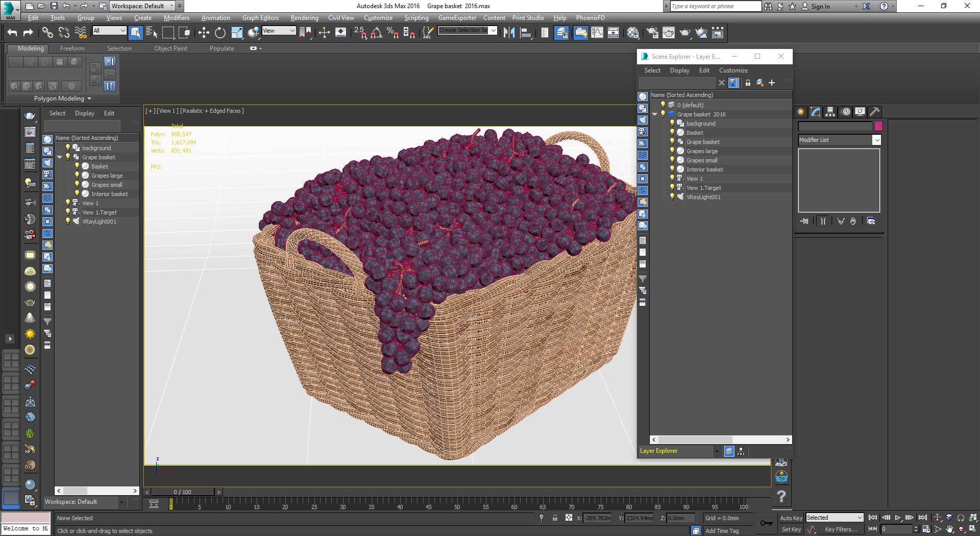The width and height of the screenshot is (980, 536).
Task: Choose the Select and Rotate tool
Action: (x=220, y=33)
